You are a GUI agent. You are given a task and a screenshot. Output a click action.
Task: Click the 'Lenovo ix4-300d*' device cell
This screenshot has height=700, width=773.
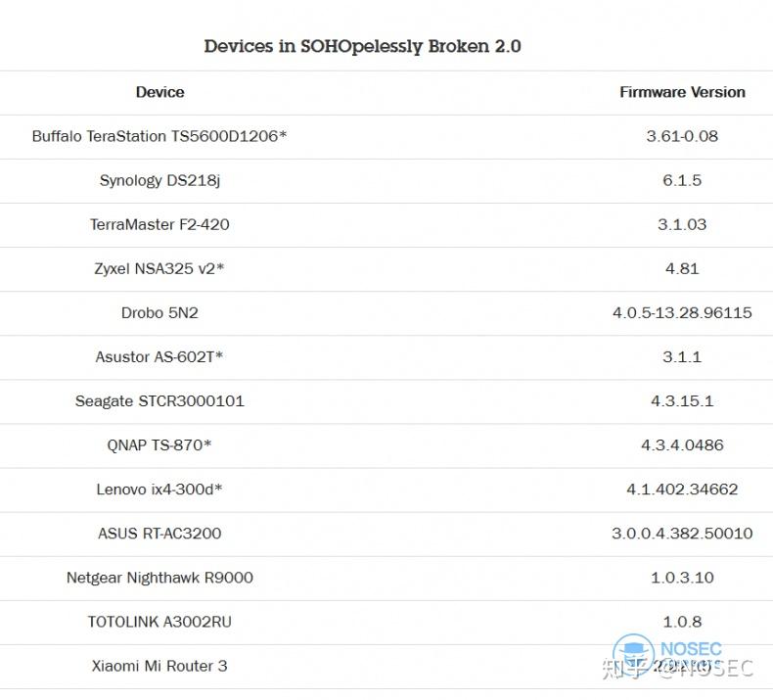tap(159, 490)
